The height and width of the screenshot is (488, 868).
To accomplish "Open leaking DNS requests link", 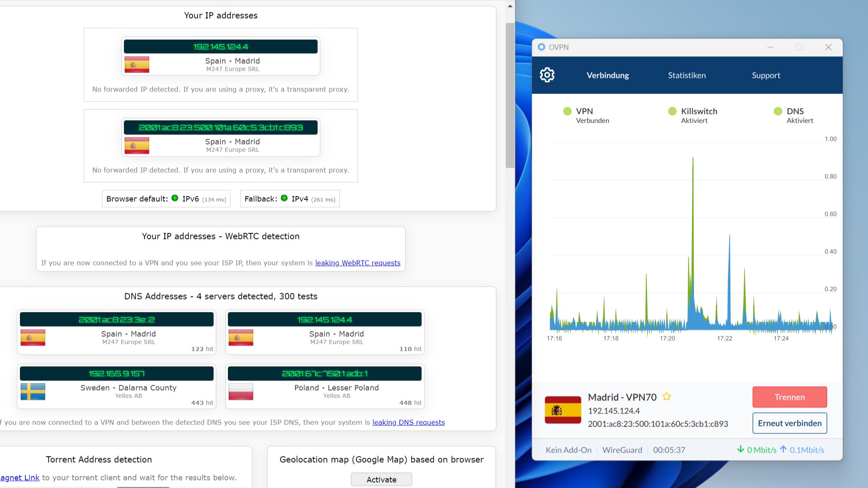I will pos(408,422).
